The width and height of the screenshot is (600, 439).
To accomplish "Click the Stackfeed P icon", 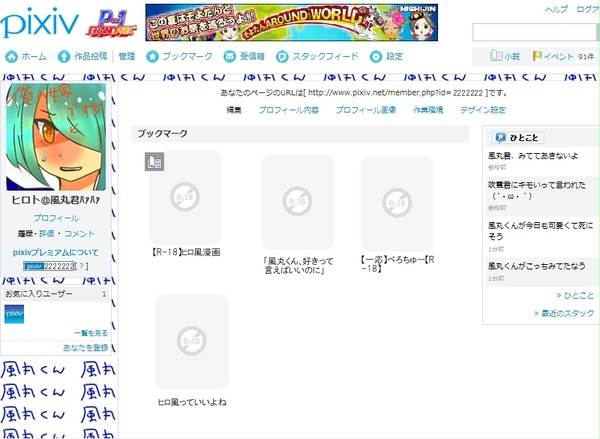I will 282,57.
